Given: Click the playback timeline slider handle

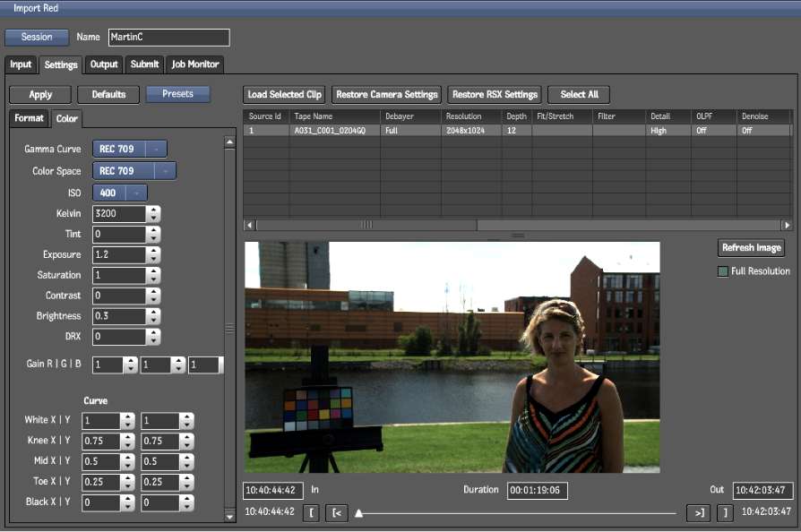Looking at the screenshot, I should 359,513.
